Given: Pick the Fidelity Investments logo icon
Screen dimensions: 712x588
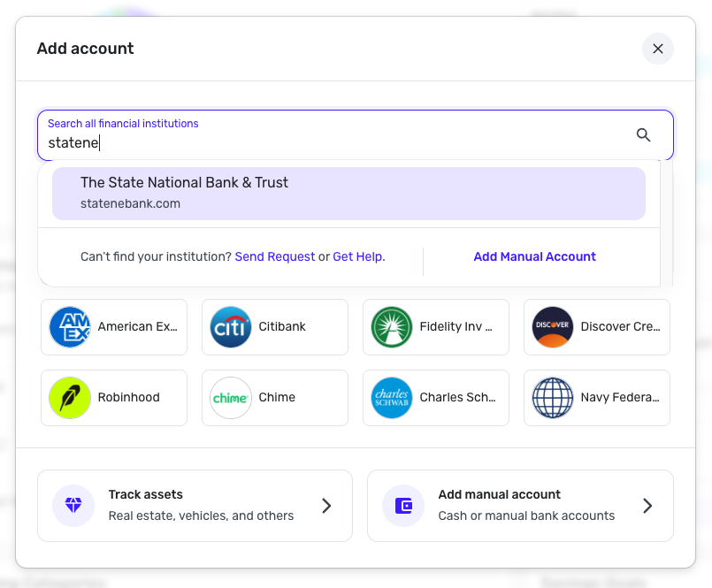Looking at the screenshot, I should point(393,327).
